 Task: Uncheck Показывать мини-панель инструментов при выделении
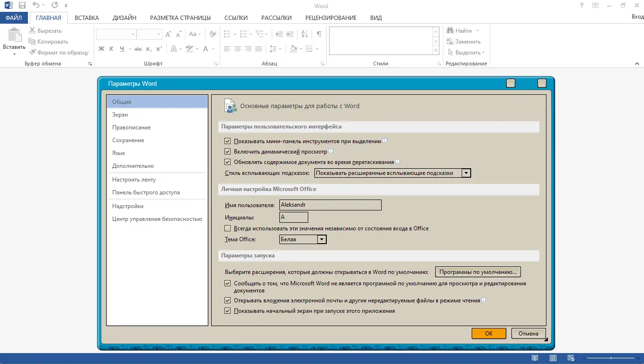pyautogui.click(x=228, y=141)
